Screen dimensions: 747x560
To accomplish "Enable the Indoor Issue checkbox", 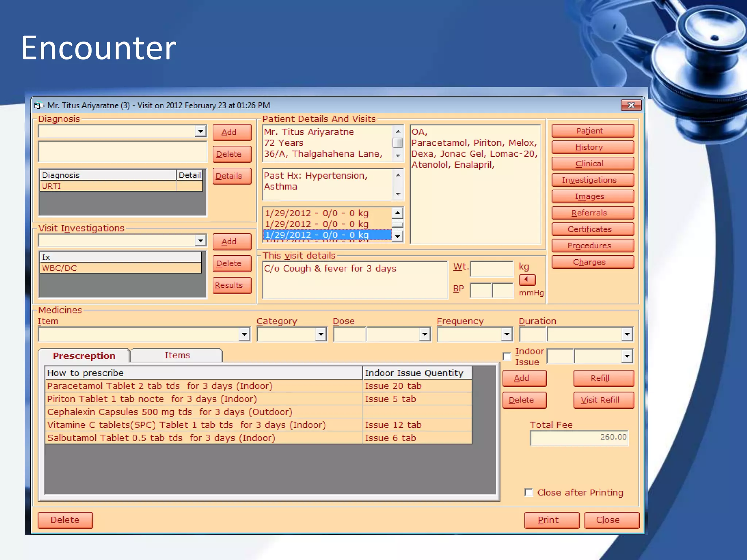I will tap(507, 357).
